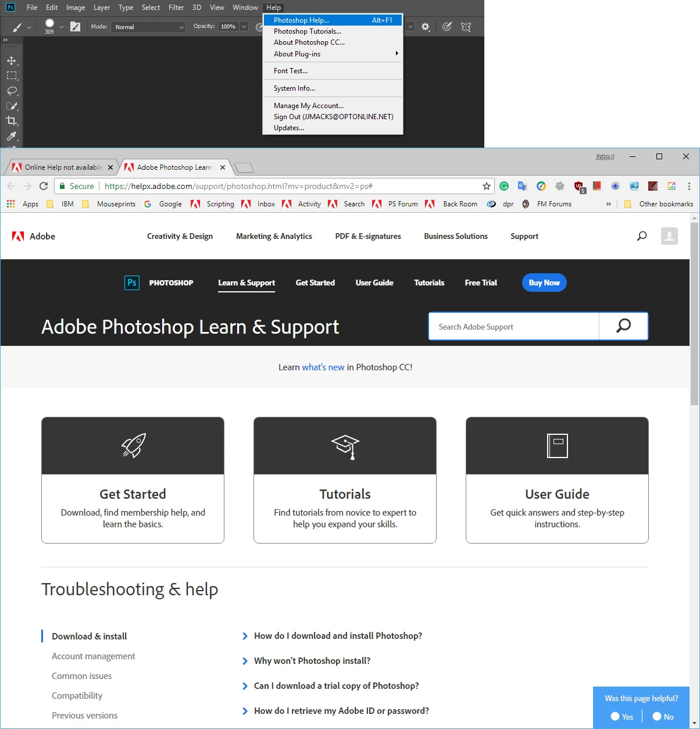The height and width of the screenshot is (729, 700).
Task: Click the Chrome address bar URL
Action: point(238,186)
